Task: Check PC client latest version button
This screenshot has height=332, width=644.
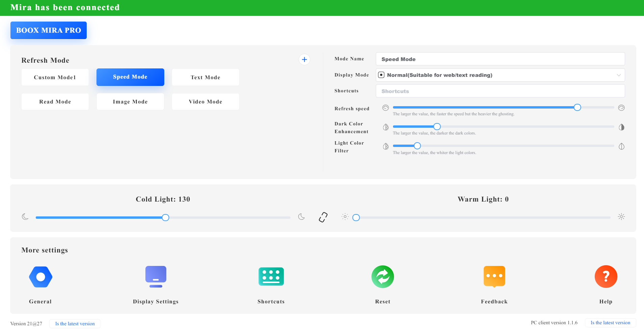Action: [x=610, y=323]
